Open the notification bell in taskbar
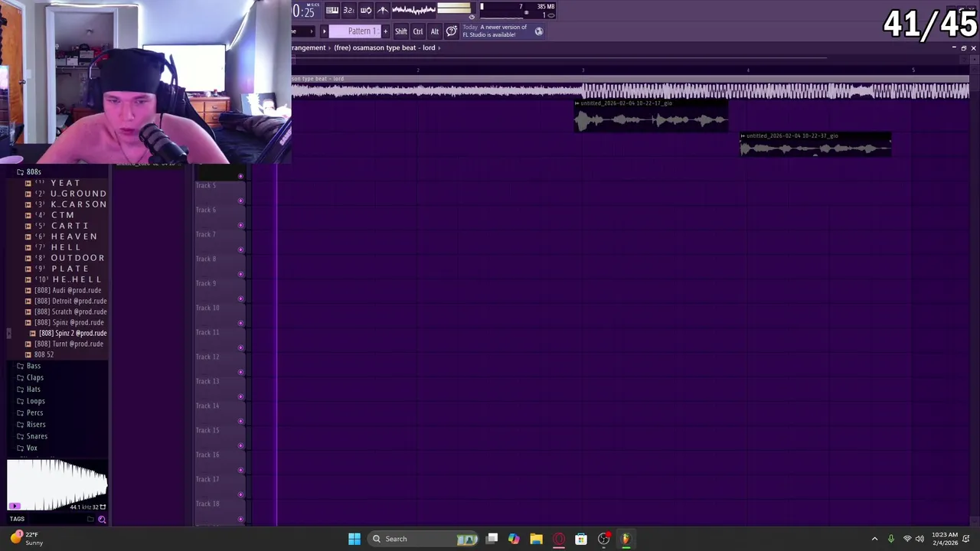Viewport: 980px width, 551px height. (x=966, y=539)
